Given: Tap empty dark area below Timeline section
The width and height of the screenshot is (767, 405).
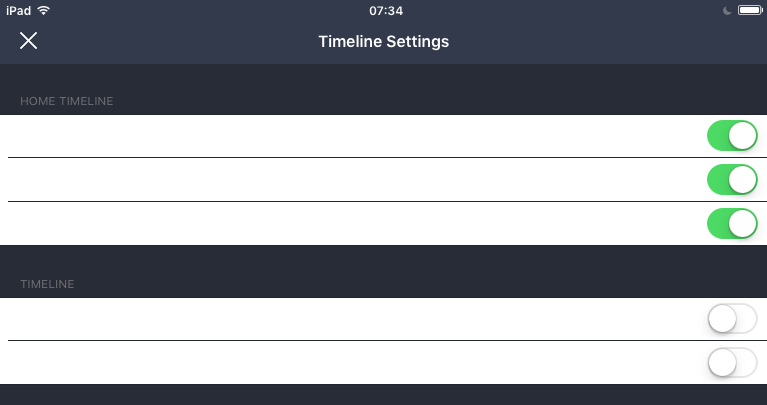Looking at the screenshot, I should pyautogui.click(x=383, y=395).
